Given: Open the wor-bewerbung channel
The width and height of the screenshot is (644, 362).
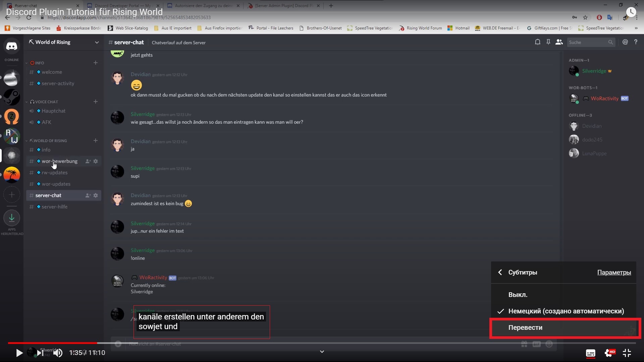Looking at the screenshot, I should pyautogui.click(x=59, y=161).
